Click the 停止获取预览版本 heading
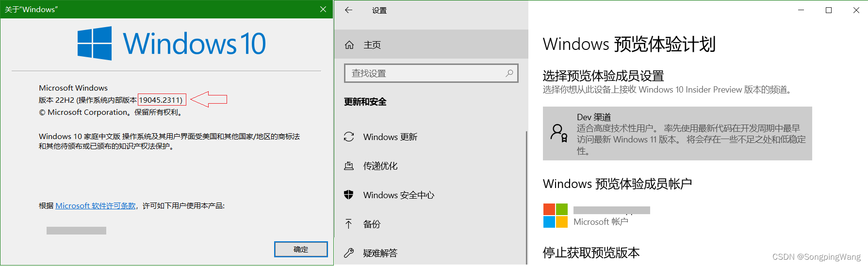868x266 pixels. tap(591, 252)
